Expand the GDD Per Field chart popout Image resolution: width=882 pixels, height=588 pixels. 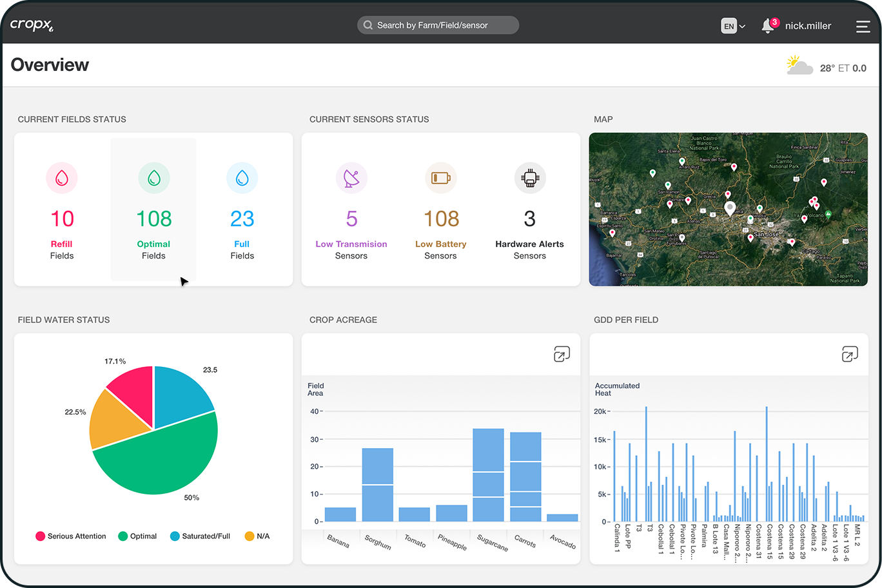850,354
